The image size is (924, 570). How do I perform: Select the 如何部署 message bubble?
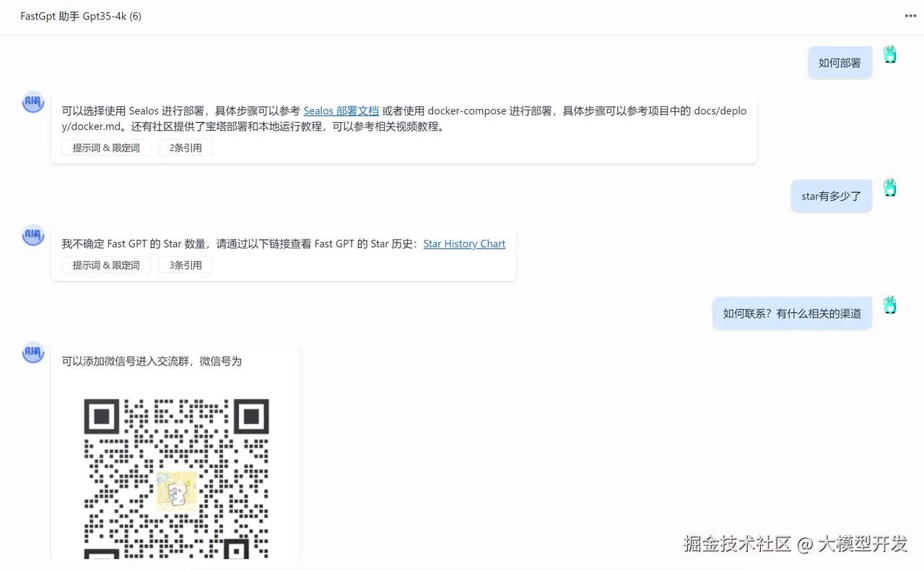pyautogui.click(x=839, y=63)
